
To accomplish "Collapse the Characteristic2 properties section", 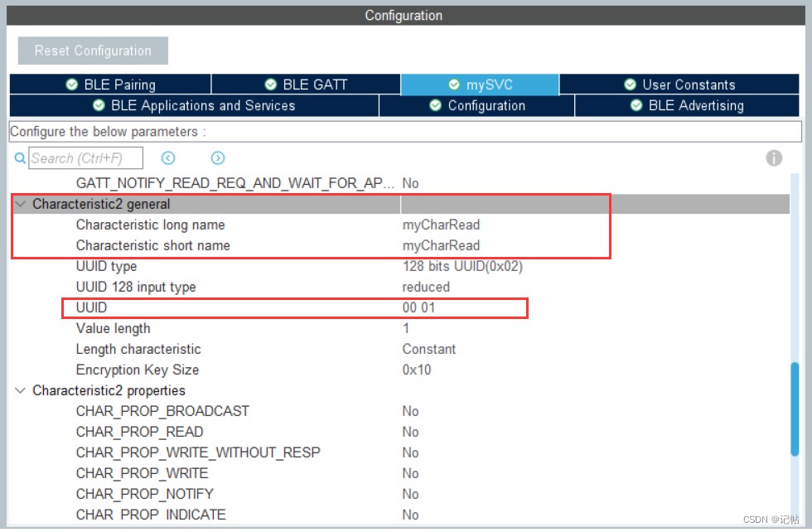I will (x=20, y=390).
